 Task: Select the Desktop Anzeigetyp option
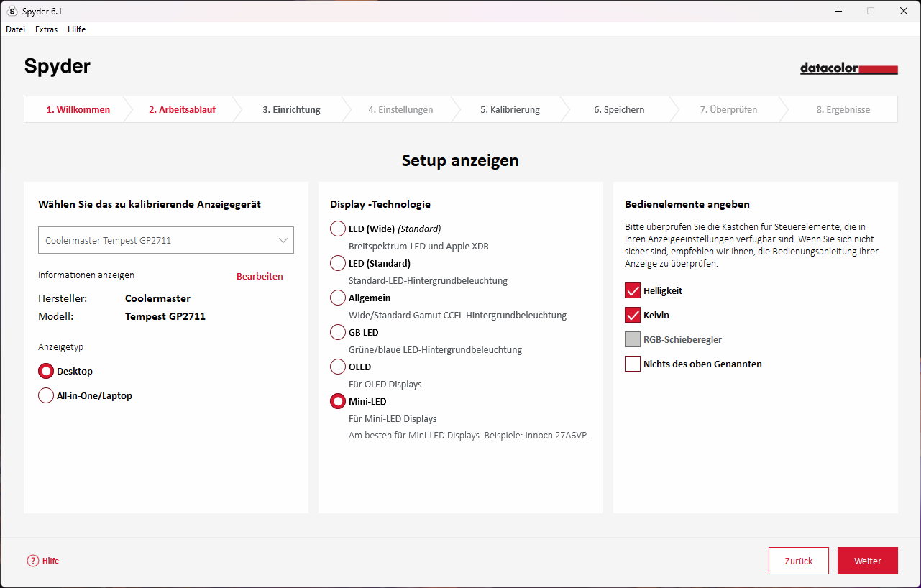[x=45, y=370]
